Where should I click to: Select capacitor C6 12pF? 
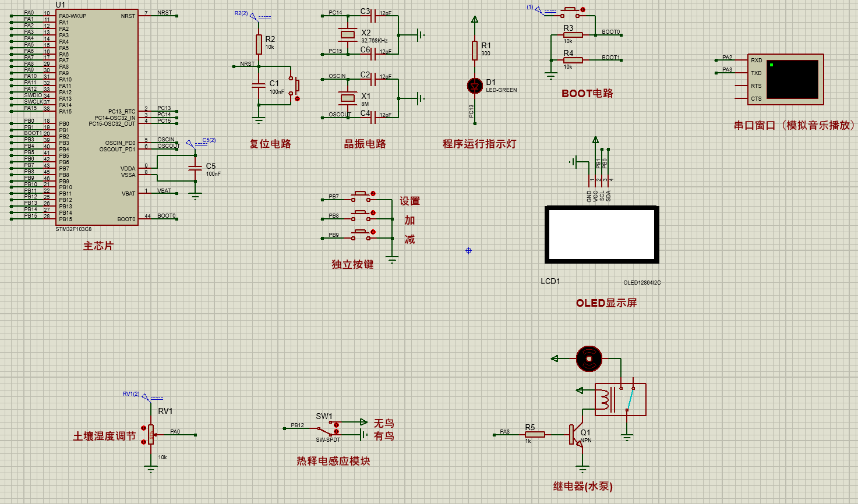pyautogui.click(x=373, y=54)
